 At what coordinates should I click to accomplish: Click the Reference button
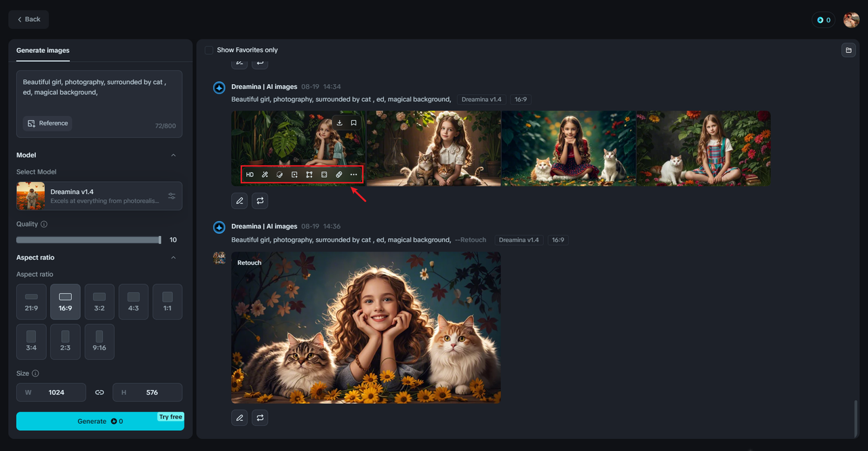[x=47, y=123]
